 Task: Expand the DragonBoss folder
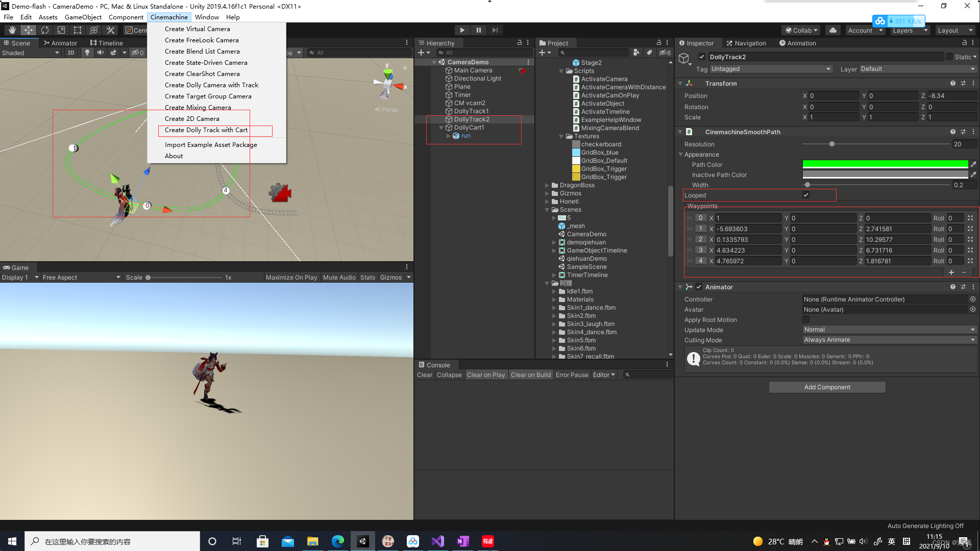pos(547,185)
